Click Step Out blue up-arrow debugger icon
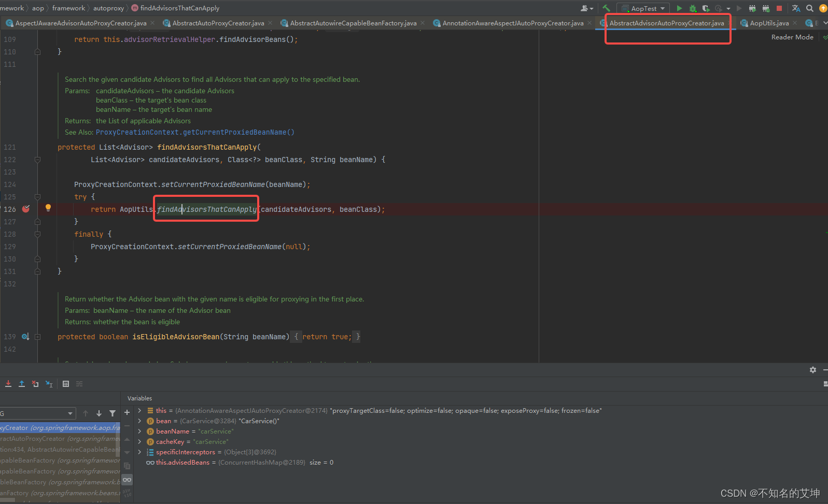The image size is (828, 504). [22, 384]
